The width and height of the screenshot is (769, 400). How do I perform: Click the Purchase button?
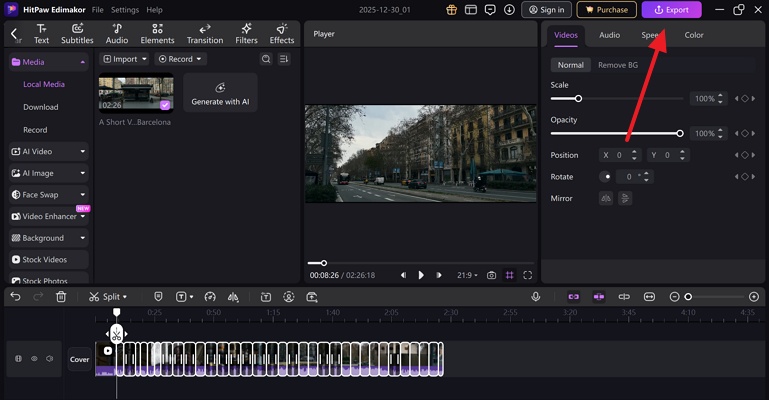tap(607, 10)
